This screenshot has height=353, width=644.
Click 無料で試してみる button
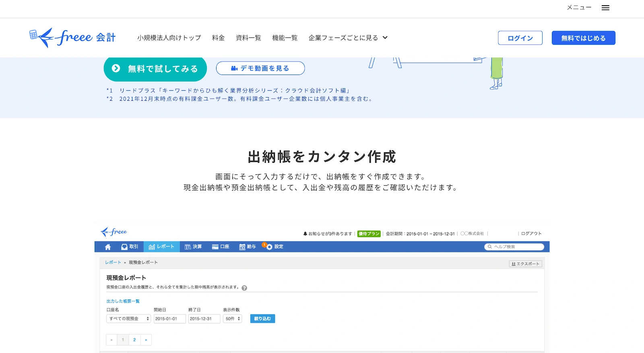pyautogui.click(x=155, y=69)
